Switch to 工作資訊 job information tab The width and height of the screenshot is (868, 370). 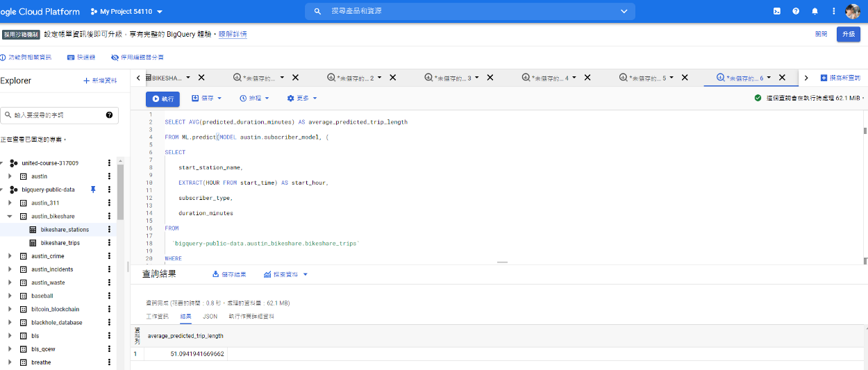(x=157, y=316)
